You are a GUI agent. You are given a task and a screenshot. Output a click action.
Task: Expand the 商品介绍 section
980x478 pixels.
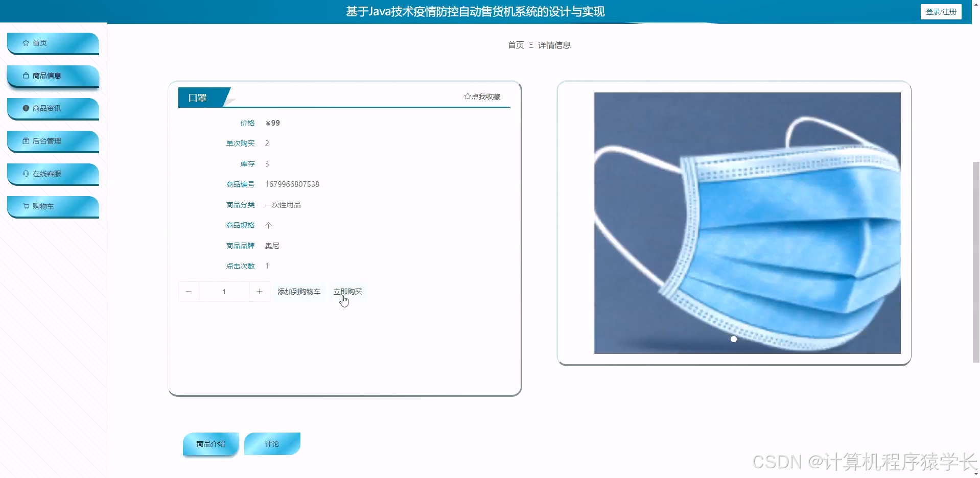pyautogui.click(x=210, y=443)
